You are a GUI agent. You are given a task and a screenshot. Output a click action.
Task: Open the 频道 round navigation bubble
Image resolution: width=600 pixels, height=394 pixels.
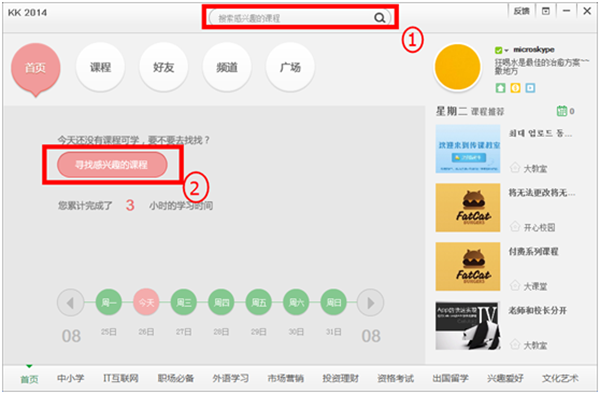pos(227,67)
